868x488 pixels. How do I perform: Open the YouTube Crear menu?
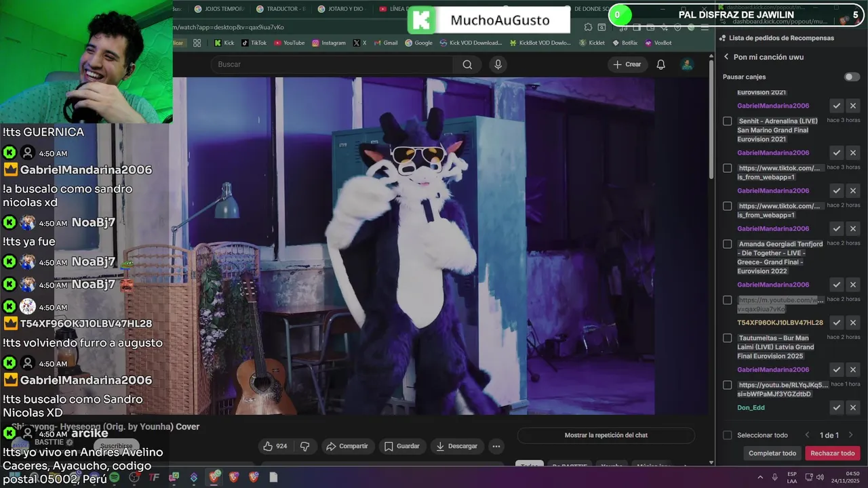[x=627, y=64]
